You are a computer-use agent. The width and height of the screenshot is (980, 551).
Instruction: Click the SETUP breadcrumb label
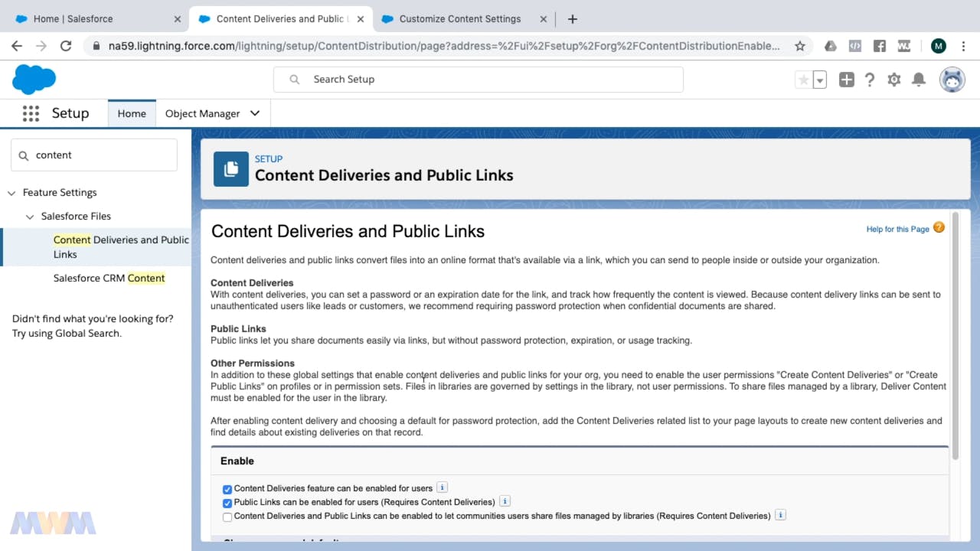coord(269,158)
